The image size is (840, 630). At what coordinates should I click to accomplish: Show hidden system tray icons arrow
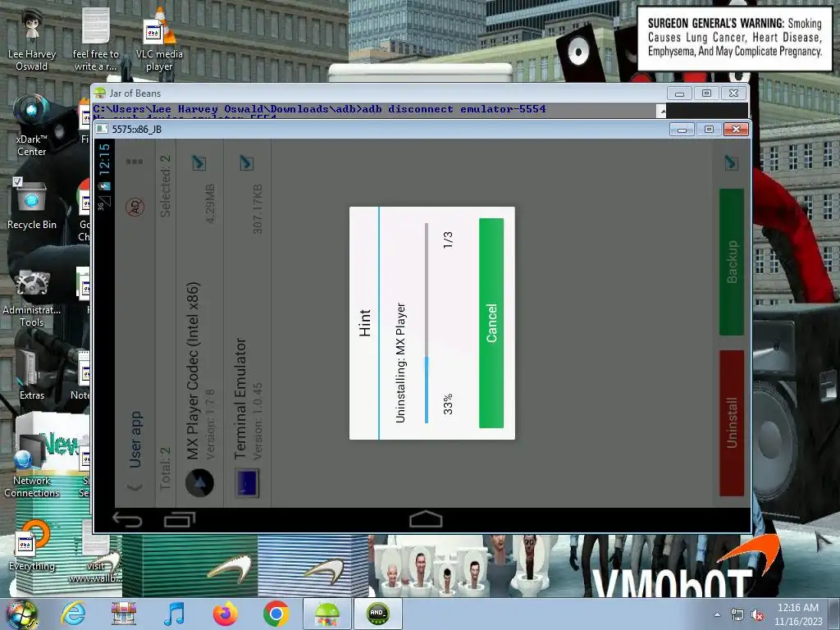pos(717,614)
